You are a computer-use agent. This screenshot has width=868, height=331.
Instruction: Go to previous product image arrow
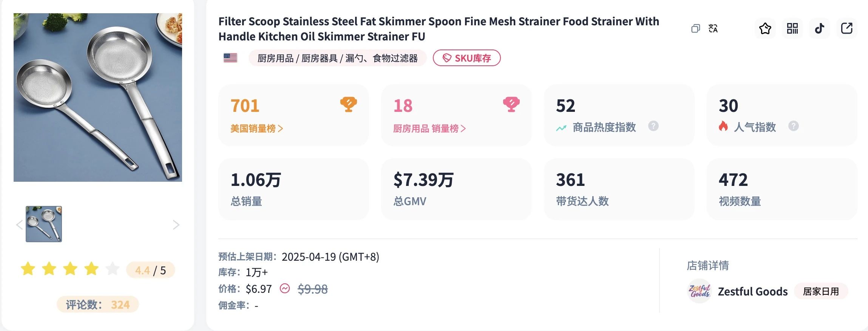[19, 225]
